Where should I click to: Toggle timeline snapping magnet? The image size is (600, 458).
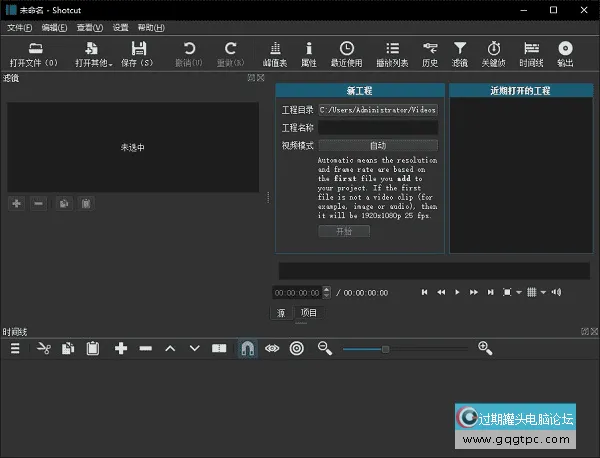pos(247,348)
